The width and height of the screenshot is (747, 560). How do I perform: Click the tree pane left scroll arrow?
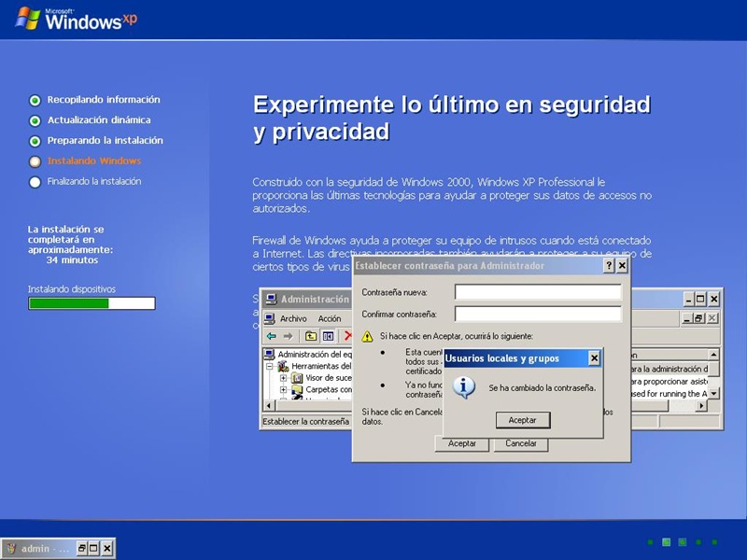click(269, 406)
